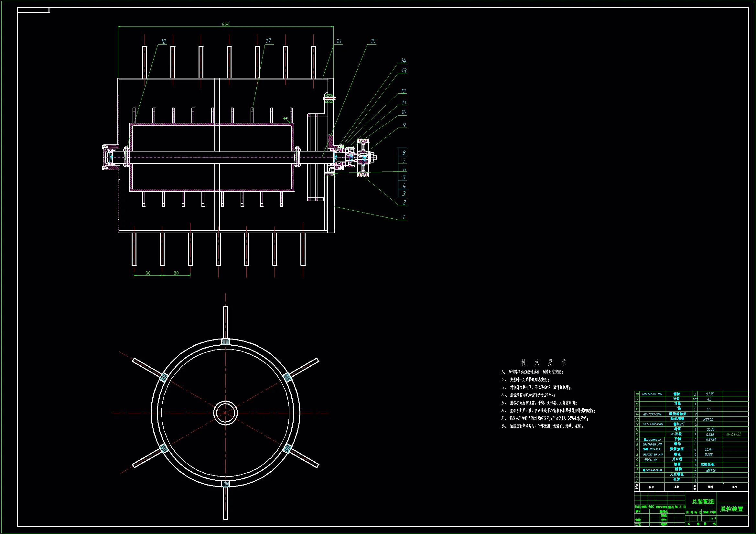
Task: Click the right 80 spacing dimension
Action: coord(176,273)
